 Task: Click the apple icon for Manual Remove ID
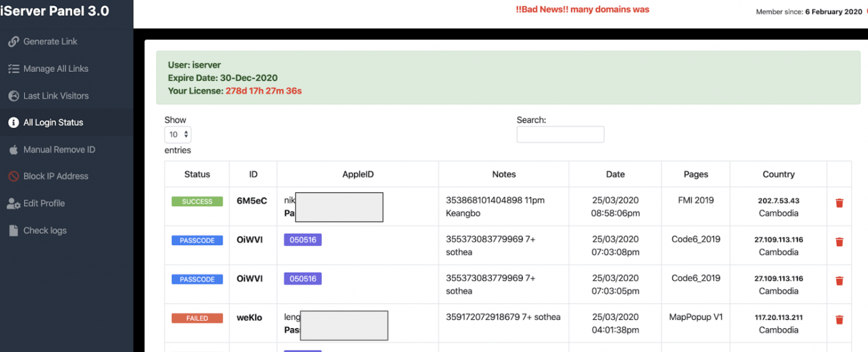13,150
